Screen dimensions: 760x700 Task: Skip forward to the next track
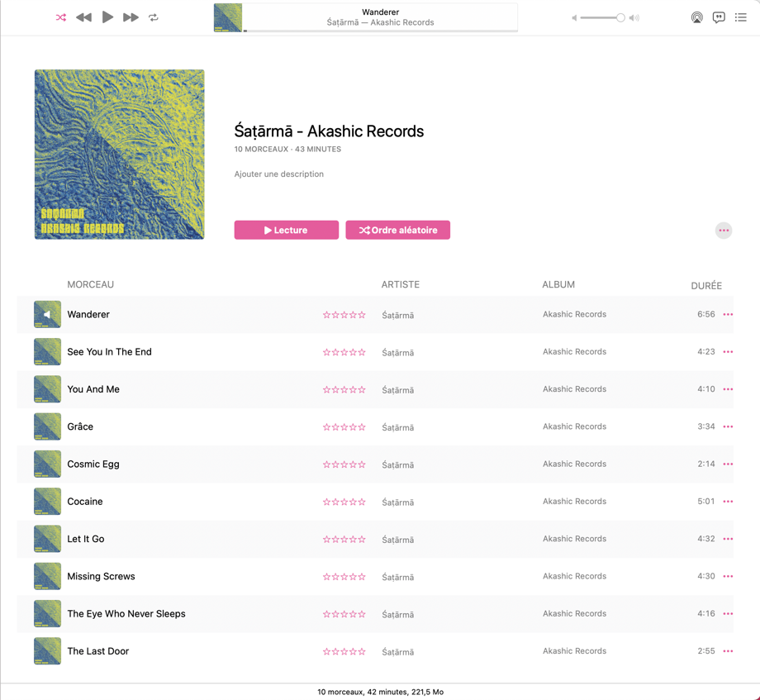pos(131,17)
